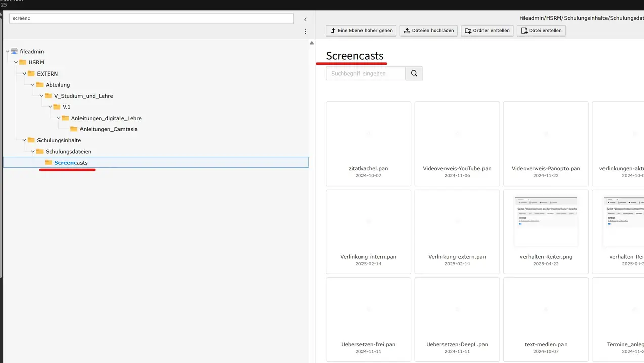The image size is (644, 363).
Task: Collapse the V_Studium_und_Lehre chevron
Action: tap(42, 96)
